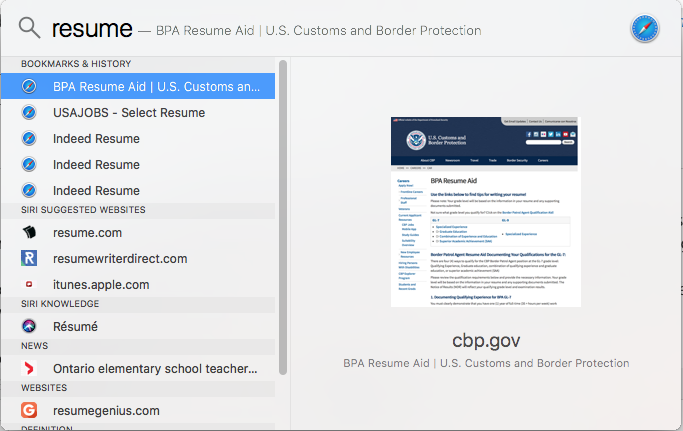The image size is (683, 431).
Task: Click the Safari icon beside USAJOBS - Select Resume
Action: click(x=29, y=112)
